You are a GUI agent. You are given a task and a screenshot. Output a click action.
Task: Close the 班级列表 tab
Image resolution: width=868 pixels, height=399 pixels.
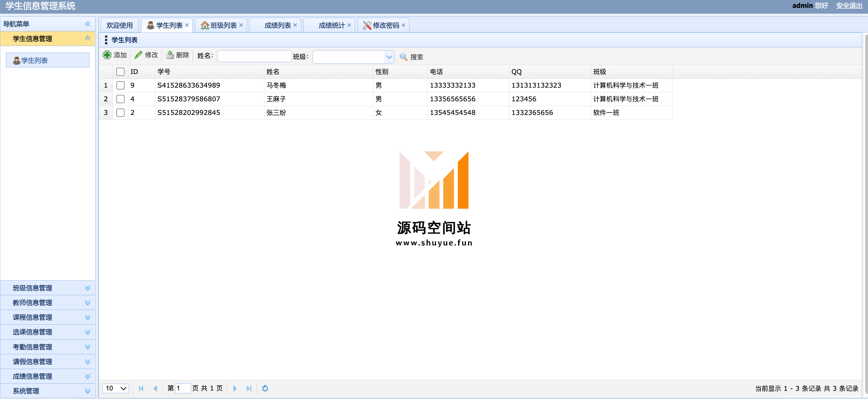point(241,25)
